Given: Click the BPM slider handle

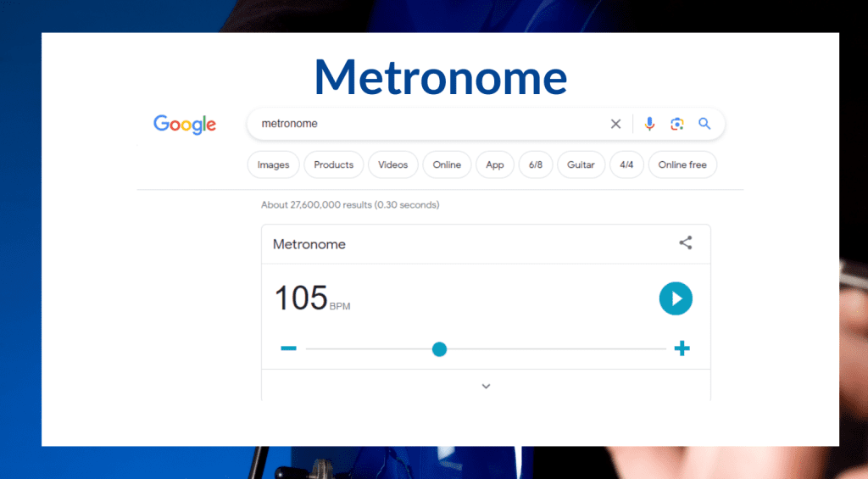Looking at the screenshot, I should [x=439, y=349].
